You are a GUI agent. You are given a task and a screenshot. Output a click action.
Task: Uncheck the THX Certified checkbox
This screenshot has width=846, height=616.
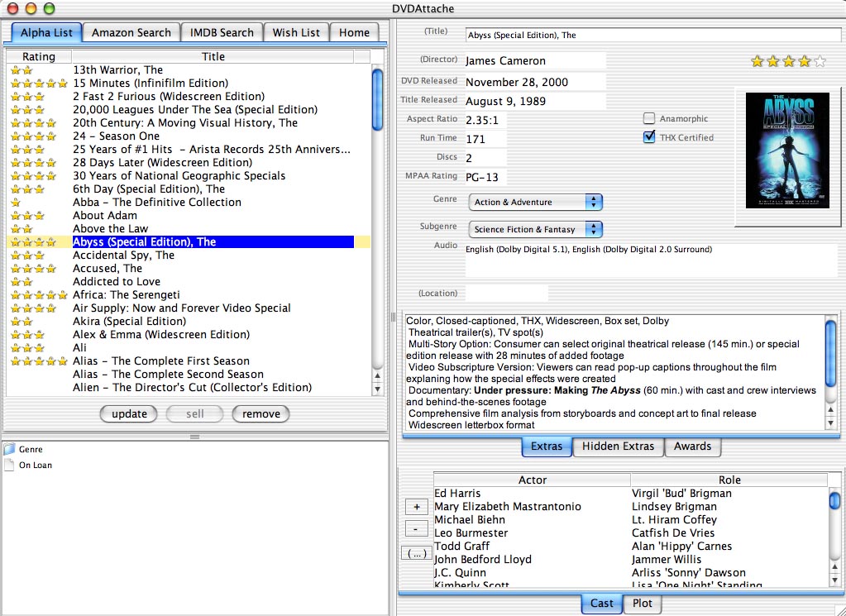tap(649, 137)
